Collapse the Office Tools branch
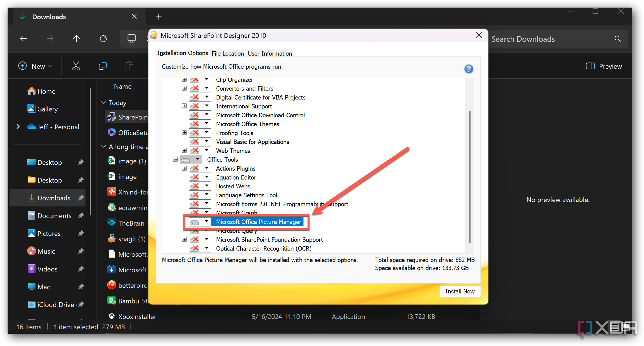 coord(175,159)
